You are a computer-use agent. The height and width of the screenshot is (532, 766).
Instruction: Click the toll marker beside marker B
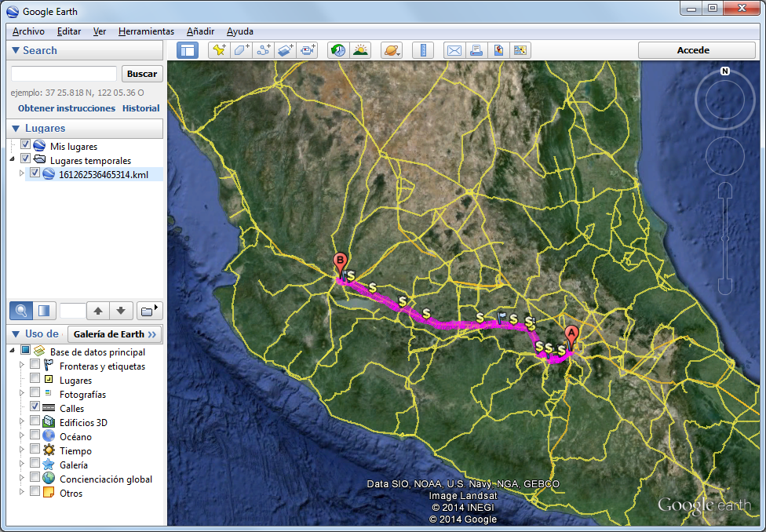point(350,276)
